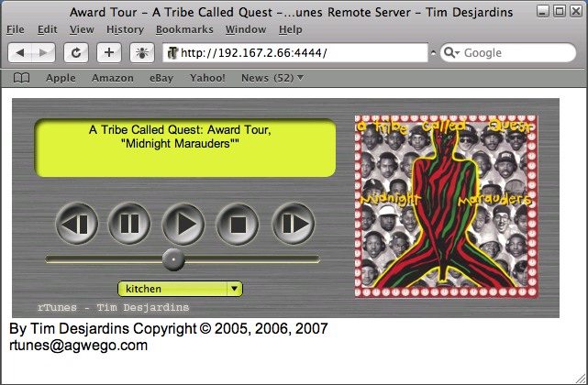
Task: Open the Bookmarks menu
Action: pos(184,29)
